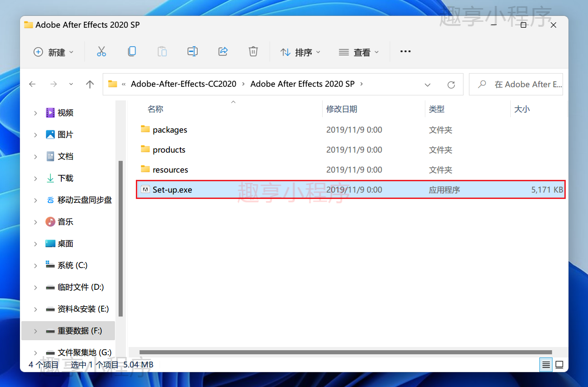Viewport: 588px width, 387px height.
Task: Go forward with the right arrow
Action: pyautogui.click(x=54, y=84)
